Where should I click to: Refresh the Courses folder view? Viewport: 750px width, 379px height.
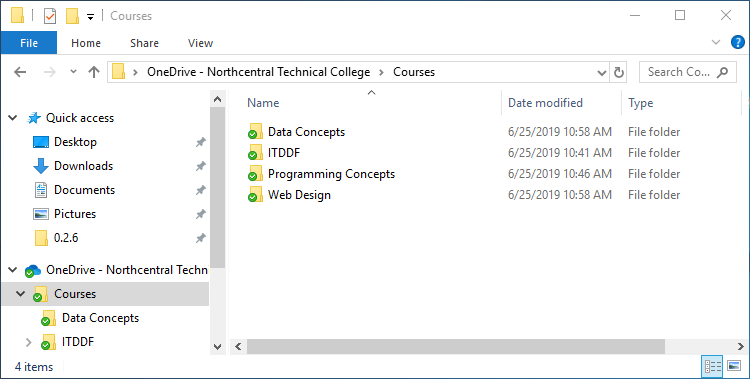coord(618,72)
